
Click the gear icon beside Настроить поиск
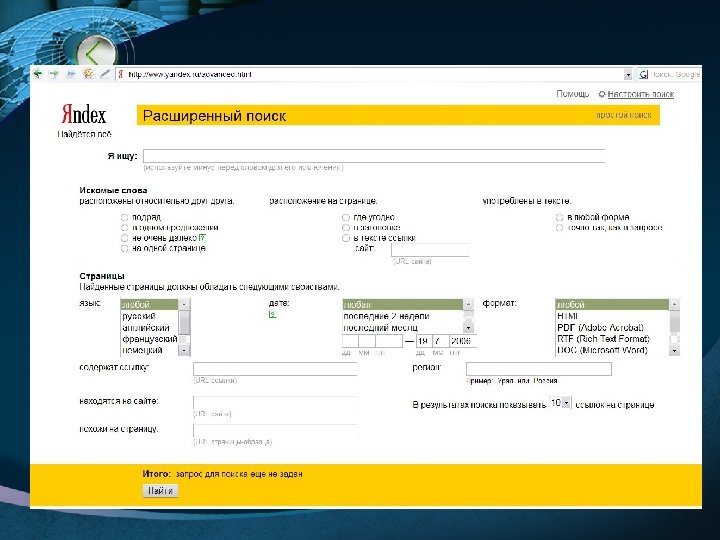click(x=602, y=94)
